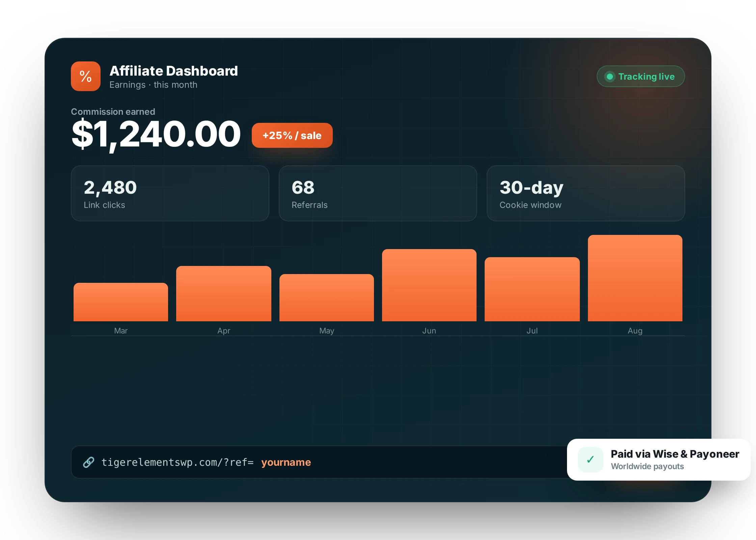Open the 2,480 Link clicks card

pyautogui.click(x=170, y=193)
